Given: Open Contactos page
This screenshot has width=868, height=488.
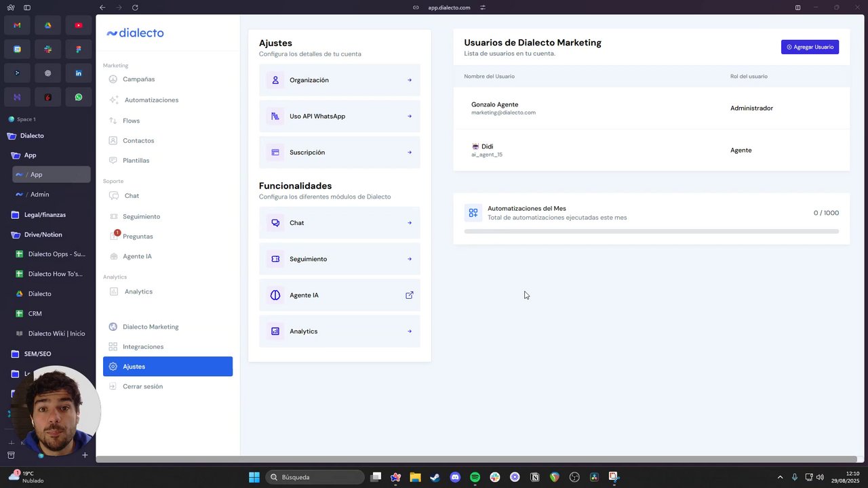Looking at the screenshot, I should pos(138,140).
